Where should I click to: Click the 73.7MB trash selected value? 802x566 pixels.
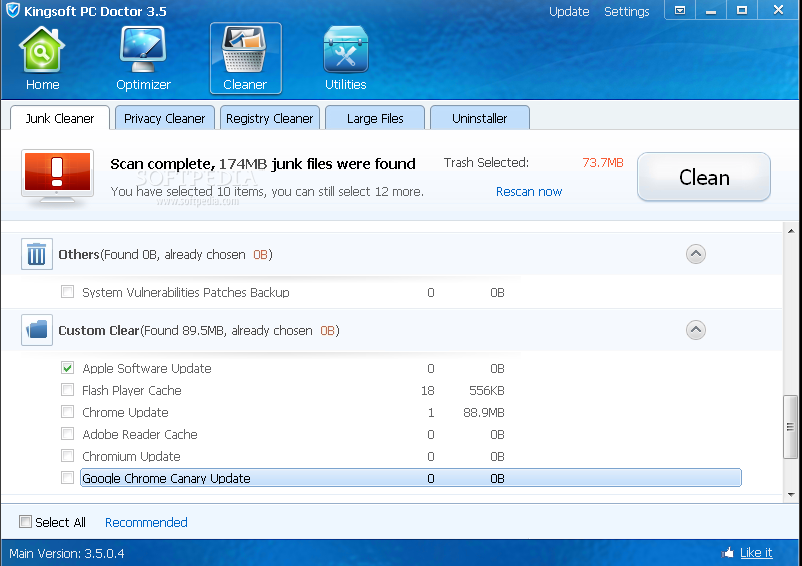click(603, 163)
